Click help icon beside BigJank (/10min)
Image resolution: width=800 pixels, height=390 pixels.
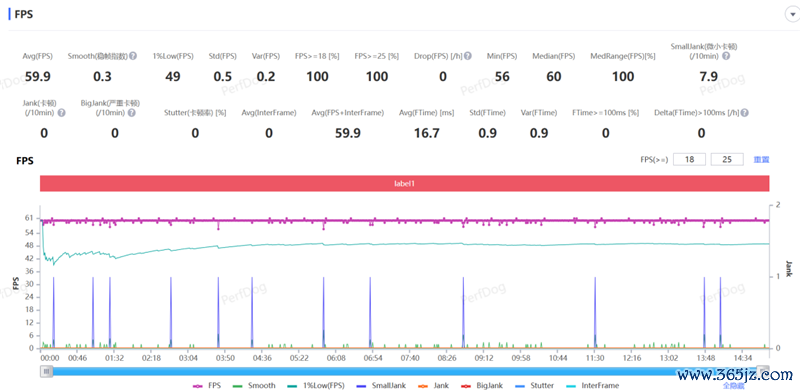tap(132, 113)
